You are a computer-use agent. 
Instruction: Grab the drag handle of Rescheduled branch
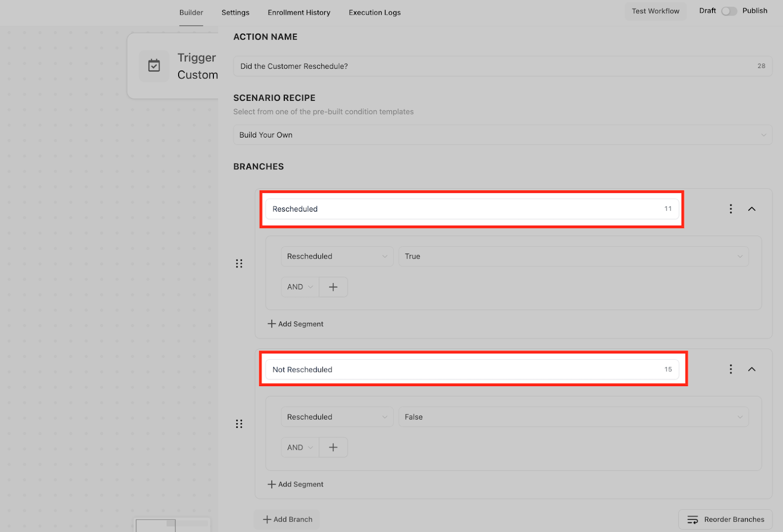(239, 264)
